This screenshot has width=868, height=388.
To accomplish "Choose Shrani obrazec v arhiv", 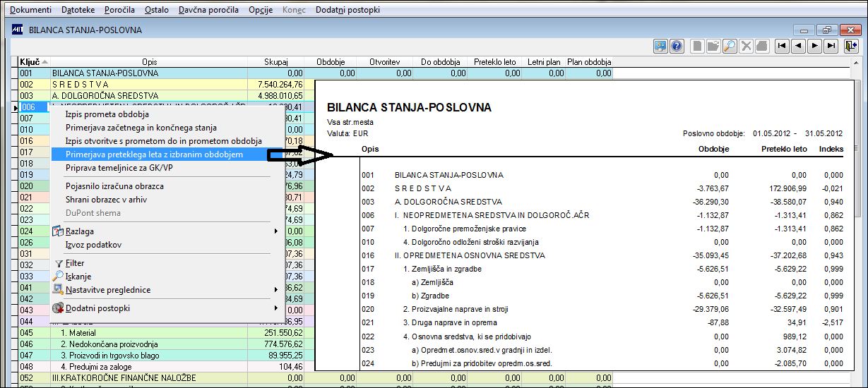I will 106,200.
